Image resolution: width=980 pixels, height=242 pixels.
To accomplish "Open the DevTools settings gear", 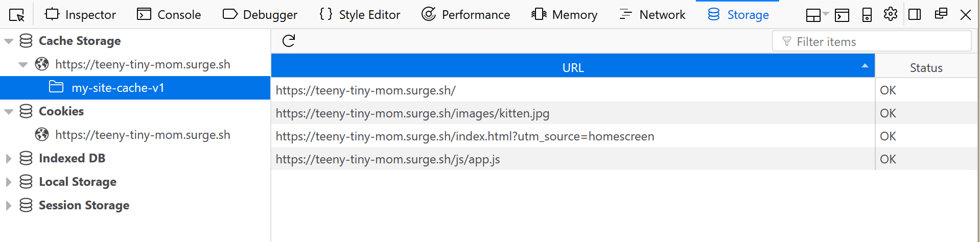I will (x=891, y=14).
